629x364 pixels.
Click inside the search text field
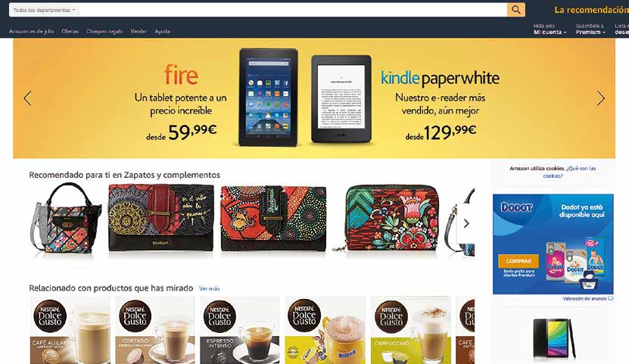click(293, 10)
